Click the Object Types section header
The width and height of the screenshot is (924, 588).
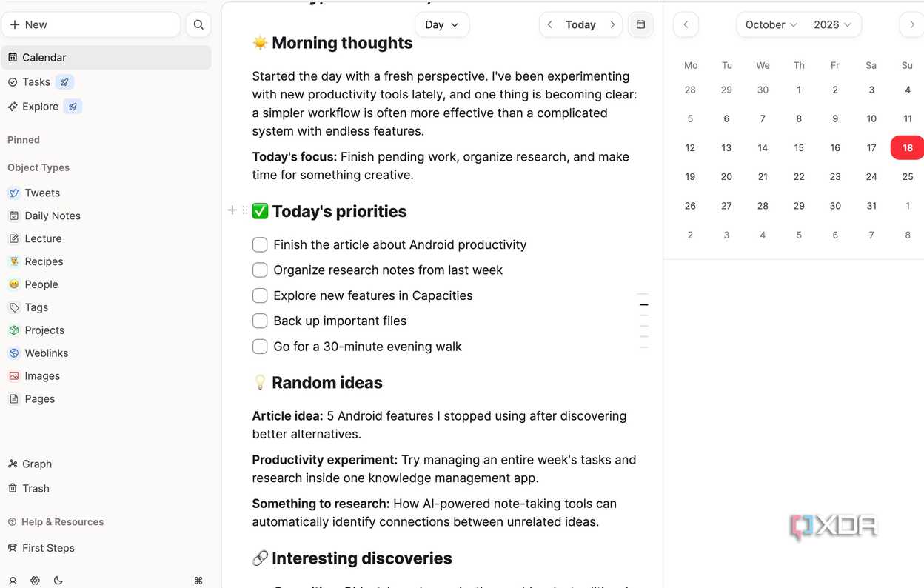[x=38, y=167]
